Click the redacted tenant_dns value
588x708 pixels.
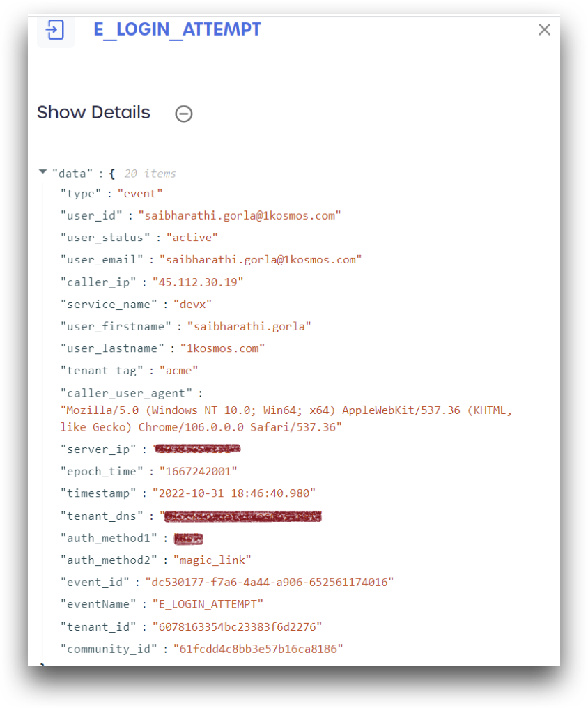coord(242,516)
